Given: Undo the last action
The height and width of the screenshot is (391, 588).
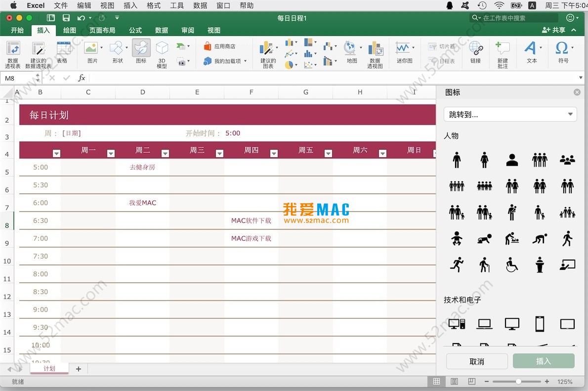Looking at the screenshot, I should click(81, 18).
